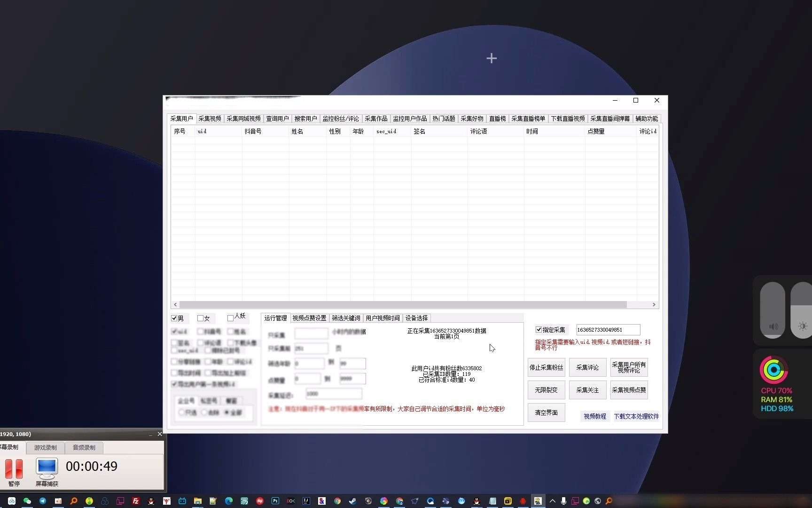Click the 评论语 column header
The width and height of the screenshot is (812, 508).
tap(496, 131)
